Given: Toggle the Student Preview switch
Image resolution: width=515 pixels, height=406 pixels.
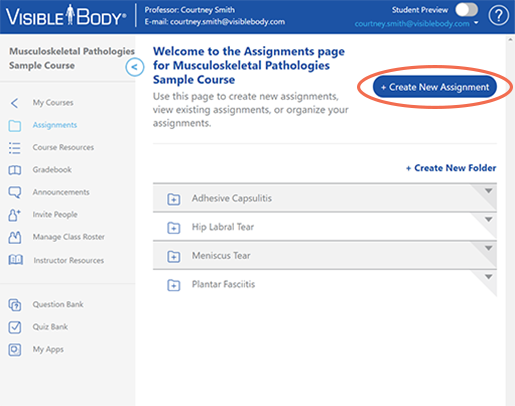Looking at the screenshot, I should [x=467, y=10].
